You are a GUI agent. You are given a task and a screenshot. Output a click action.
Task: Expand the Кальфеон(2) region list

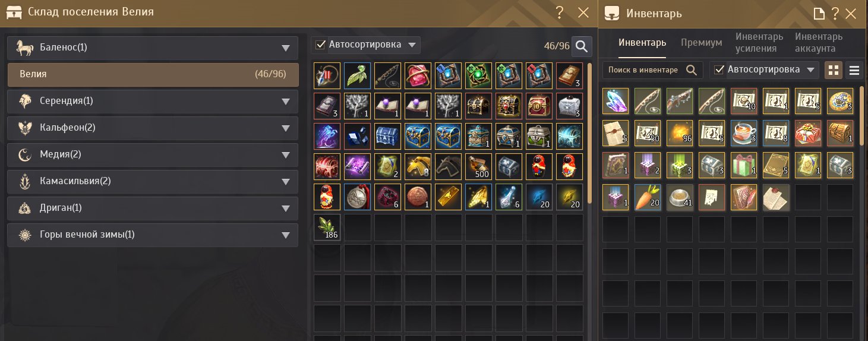286,128
